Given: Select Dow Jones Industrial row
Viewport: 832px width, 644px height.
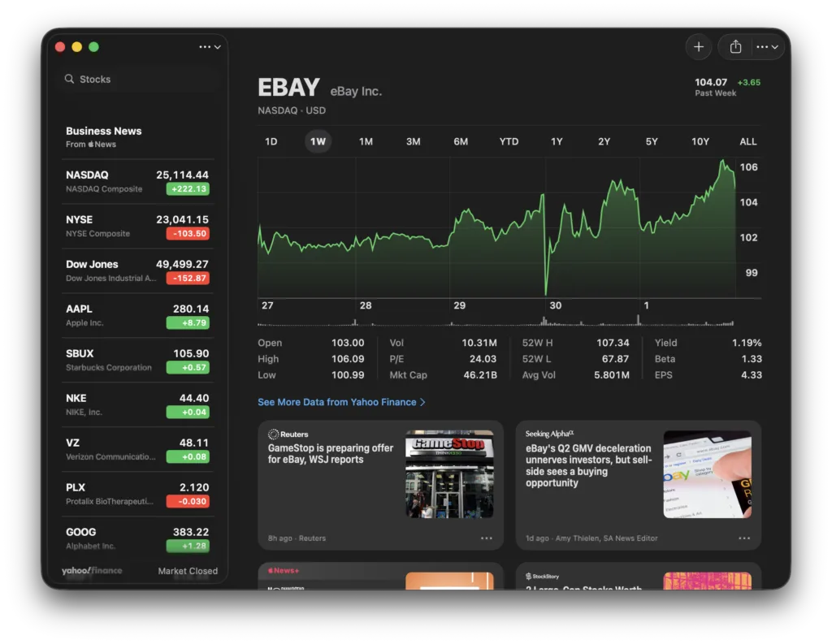Looking at the screenshot, I should click(x=138, y=270).
